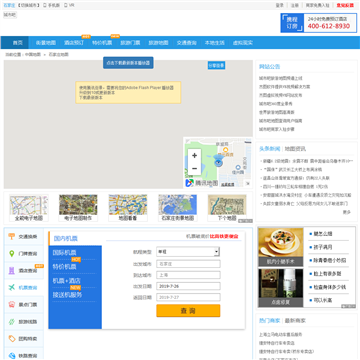Open 虚拟现实 in the navigation bar
Viewport: 360px width, 360px height.
[x=243, y=43]
